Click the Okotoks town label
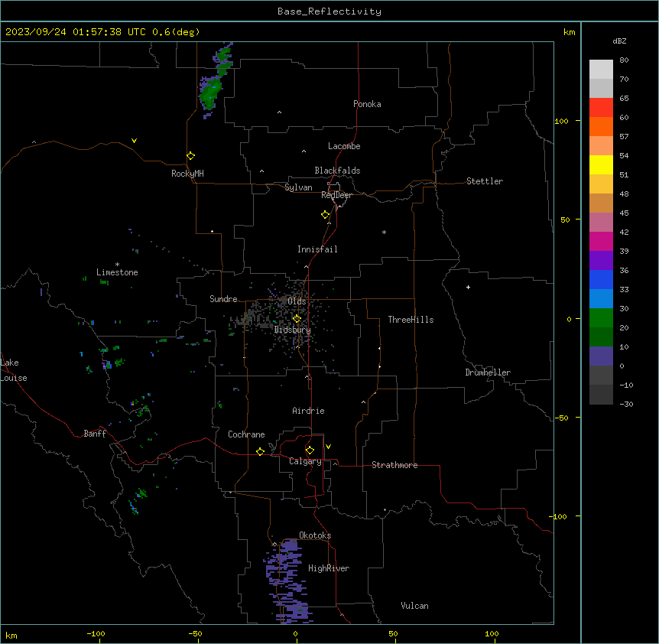 point(315,535)
